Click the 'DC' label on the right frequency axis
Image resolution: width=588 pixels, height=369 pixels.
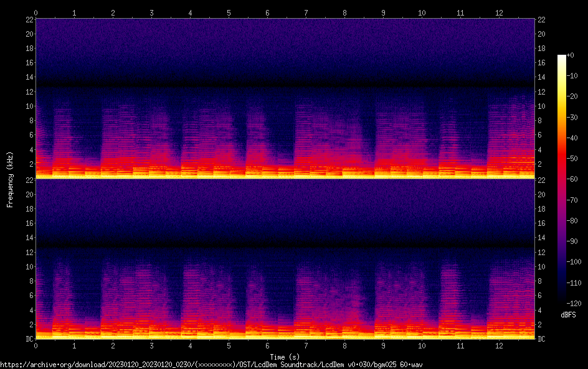(x=542, y=339)
